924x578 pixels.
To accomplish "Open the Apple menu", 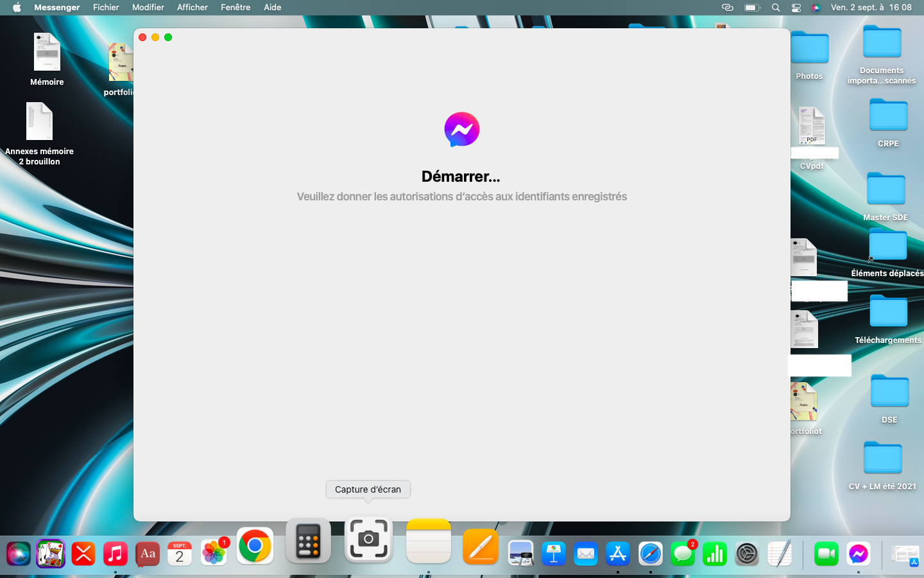I will coord(17,8).
